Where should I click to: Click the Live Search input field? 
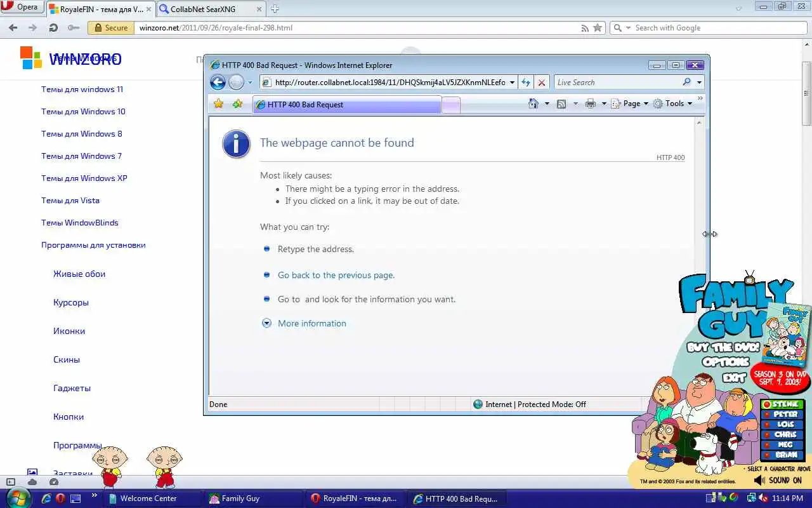(x=617, y=83)
